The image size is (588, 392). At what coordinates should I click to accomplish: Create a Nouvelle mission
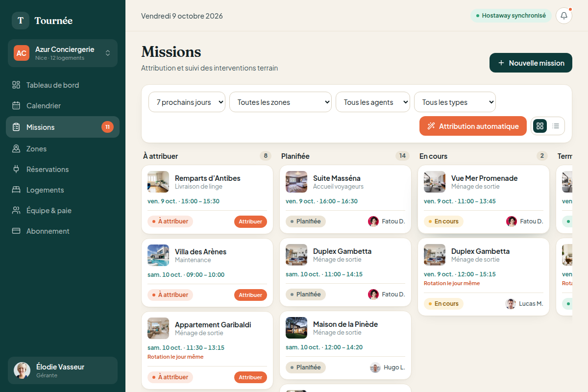point(531,63)
